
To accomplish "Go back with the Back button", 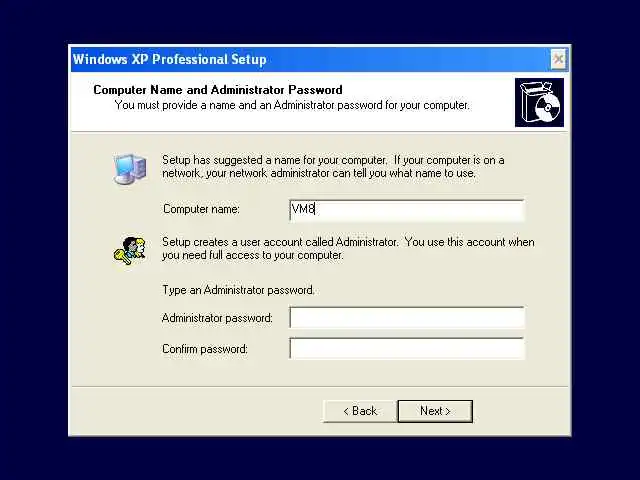I will point(360,411).
